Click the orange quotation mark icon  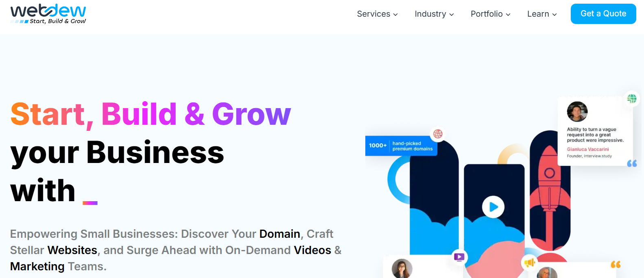click(x=616, y=265)
